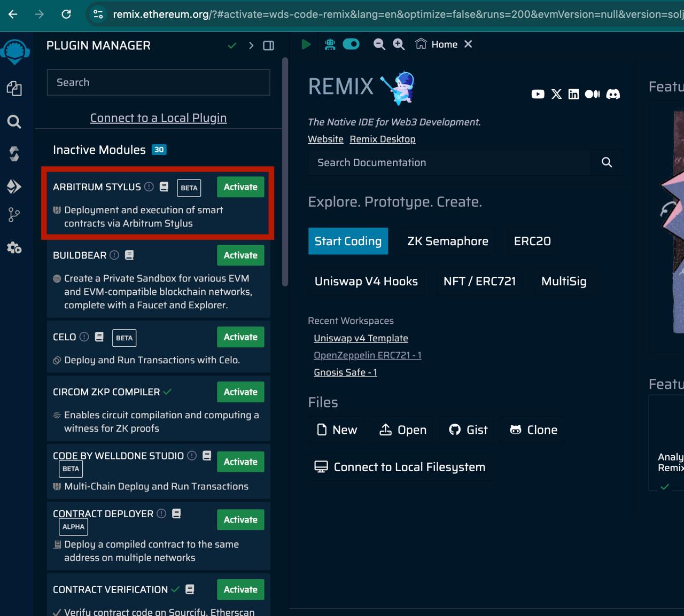Open Remix Discord icon
Screen dimensions: 684x616
coord(613,94)
